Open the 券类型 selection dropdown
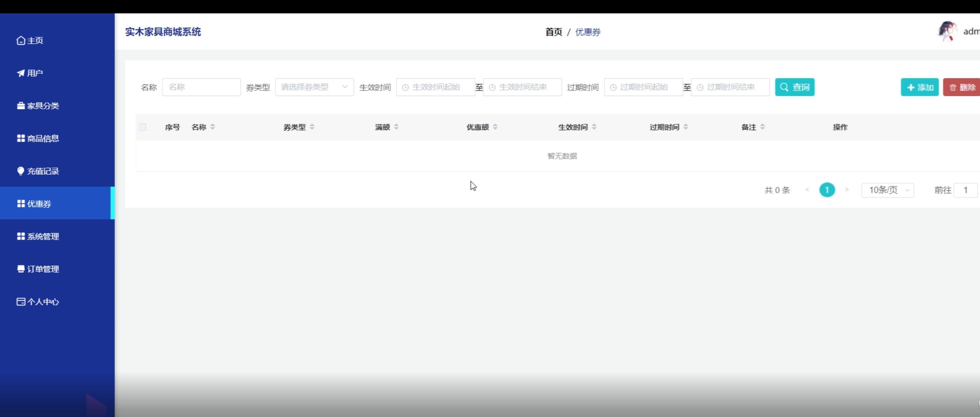The width and height of the screenshot is (980, 417). point(314,87)
